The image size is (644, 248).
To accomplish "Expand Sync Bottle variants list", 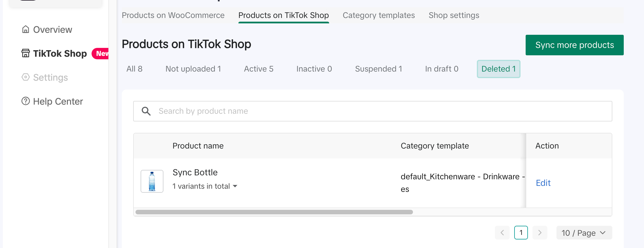I will [x=235, y=186].
